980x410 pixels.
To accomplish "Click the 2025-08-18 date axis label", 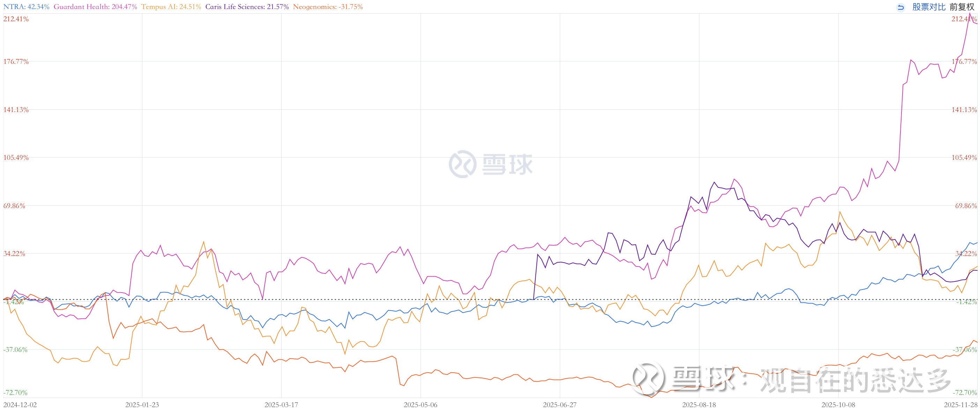I will pos(699,405).
